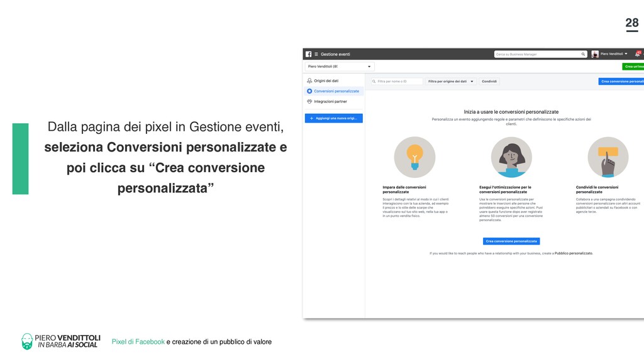Click Aggiungi una nuova origine button
The height and width of the screenshot is (362, 644).
[x=333, y=118]
